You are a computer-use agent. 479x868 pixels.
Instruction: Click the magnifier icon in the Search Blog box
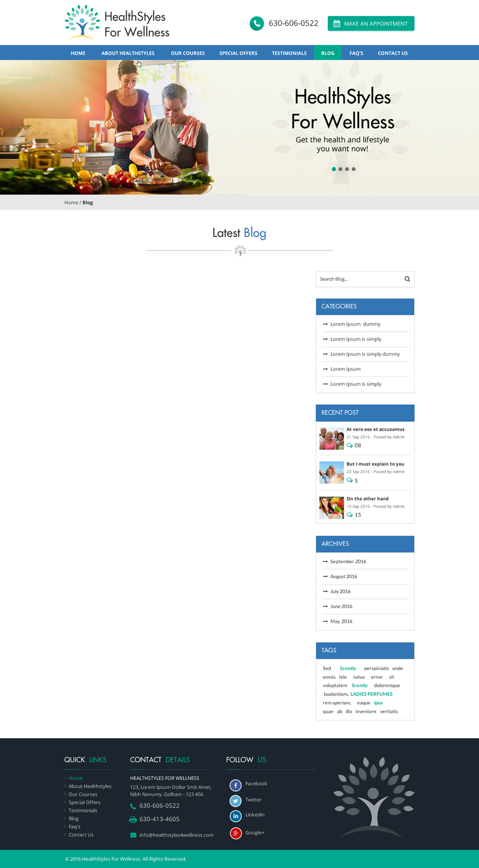(x=407, y=279)
